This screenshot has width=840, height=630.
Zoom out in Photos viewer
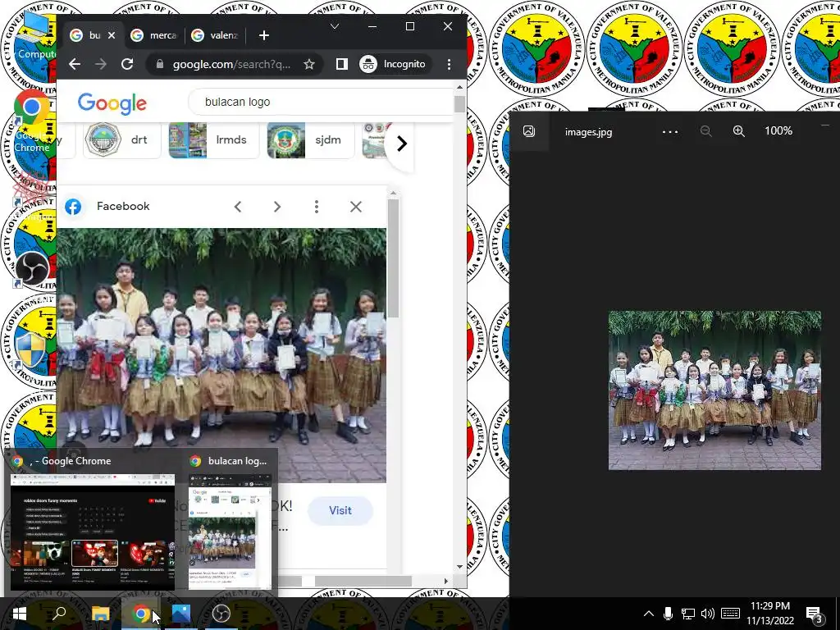pos(706,131)
